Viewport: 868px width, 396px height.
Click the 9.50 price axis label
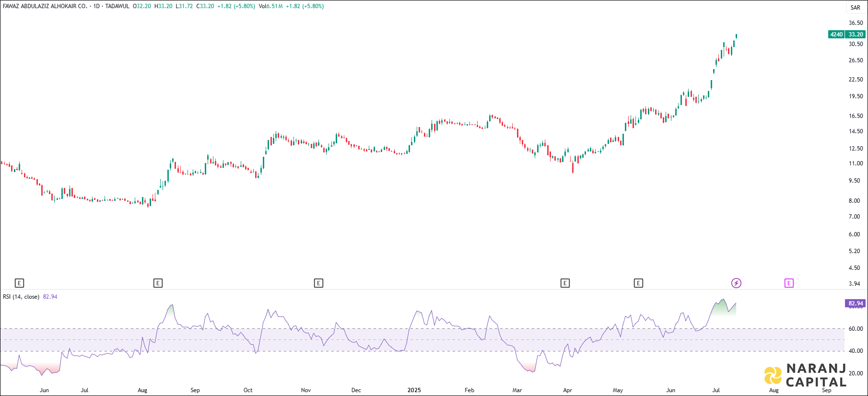(x=855, y=181)
